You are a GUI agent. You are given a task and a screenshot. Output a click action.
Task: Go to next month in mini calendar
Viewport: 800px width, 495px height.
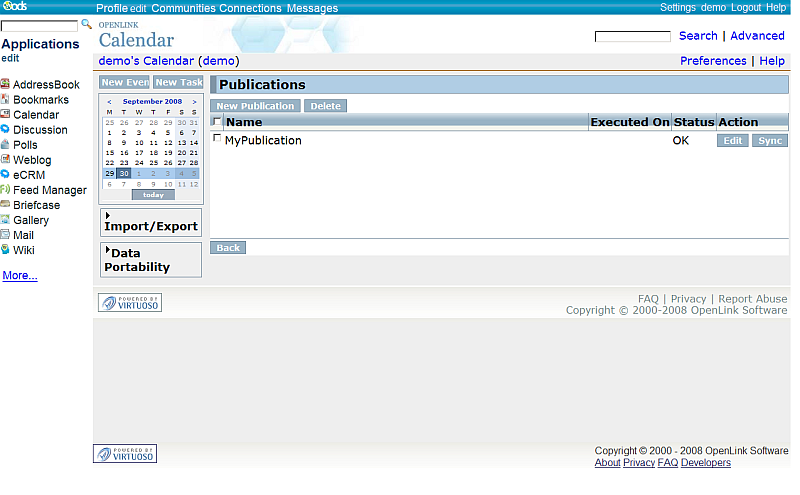pos(194,102)
